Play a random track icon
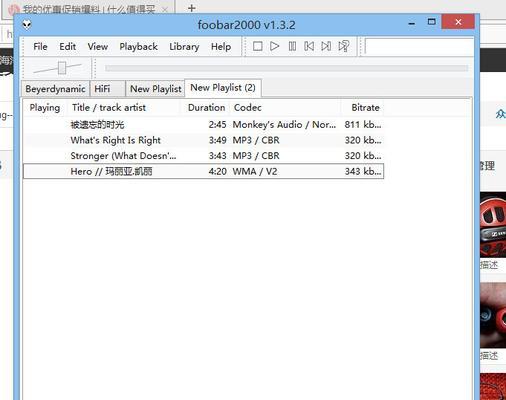This screenshot has height=400, width=506. click(x=344, y=46)
